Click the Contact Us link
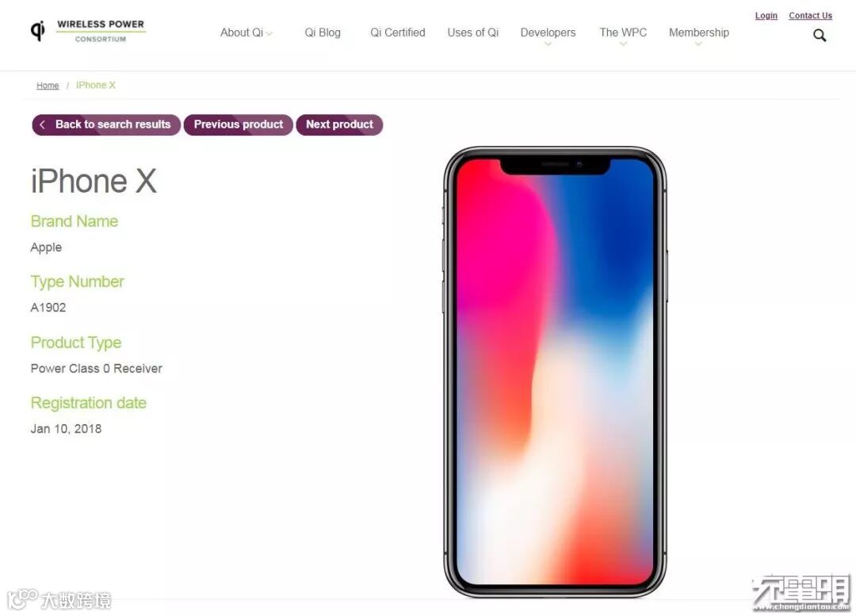Screen dimensions: 856x616 pyautogui.click(x=810, y=16)
